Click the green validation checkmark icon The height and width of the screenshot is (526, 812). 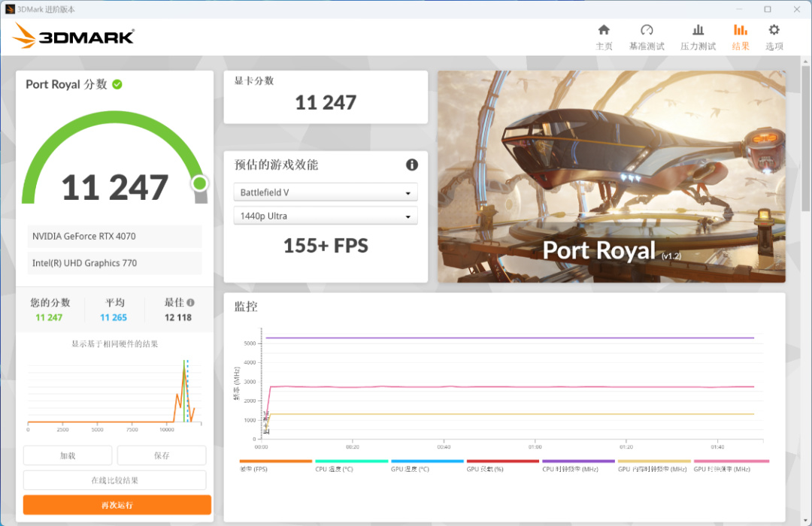(x=117, y=84)
